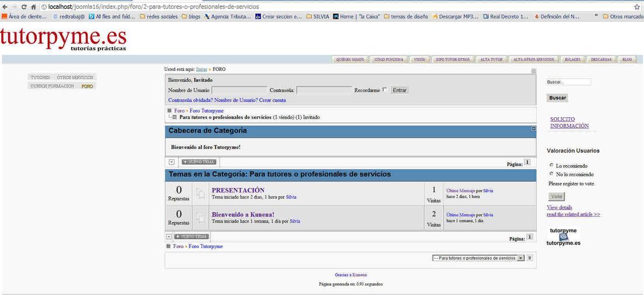The height and width of the screenshot is (295, 644).
Task: Select TUTORES in the left menu
Action: tap(40, 77)
